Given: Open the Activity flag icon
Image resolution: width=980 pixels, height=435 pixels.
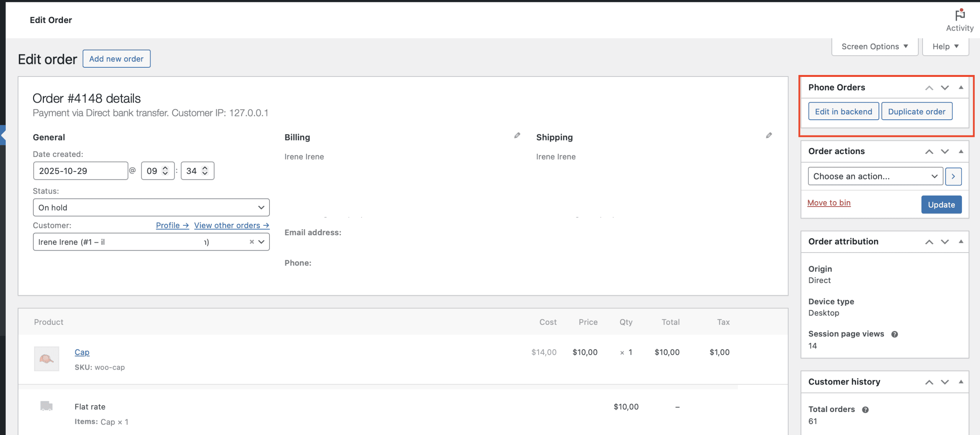Looking at the screenshot, I should (x=959, y=15).
